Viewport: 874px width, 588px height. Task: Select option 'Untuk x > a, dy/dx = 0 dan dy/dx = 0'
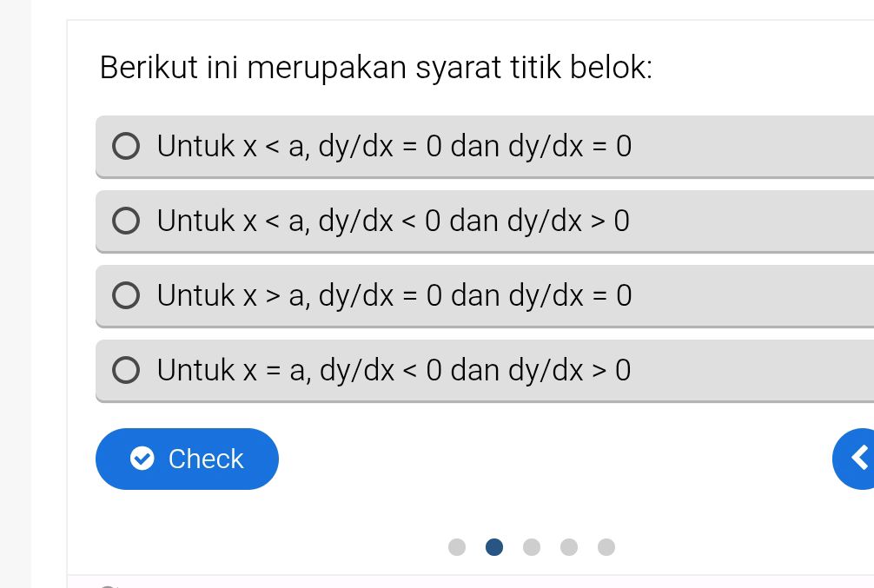tap(391, 295)
